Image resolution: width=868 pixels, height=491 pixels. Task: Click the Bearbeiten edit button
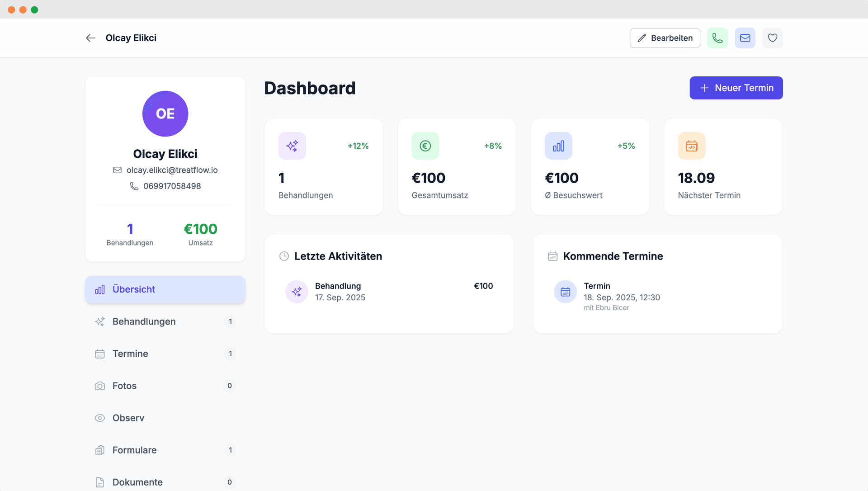[665, 38]
